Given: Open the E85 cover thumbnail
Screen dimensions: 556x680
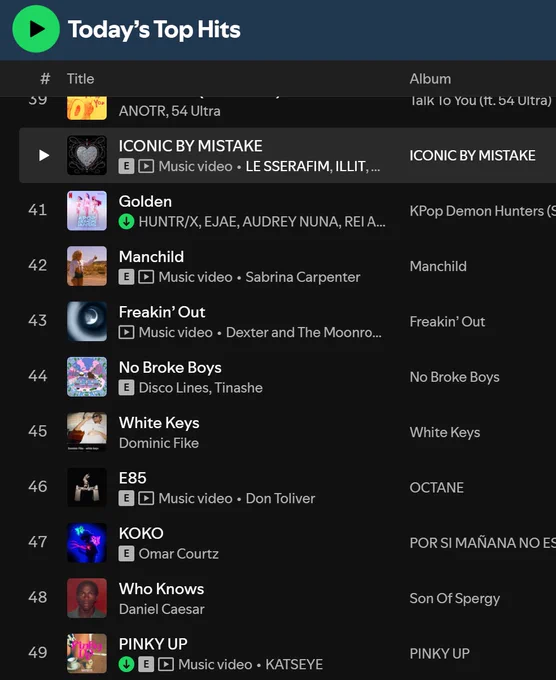Looking at the screenshot, I should pyautogui.click(x=87, y=487).
